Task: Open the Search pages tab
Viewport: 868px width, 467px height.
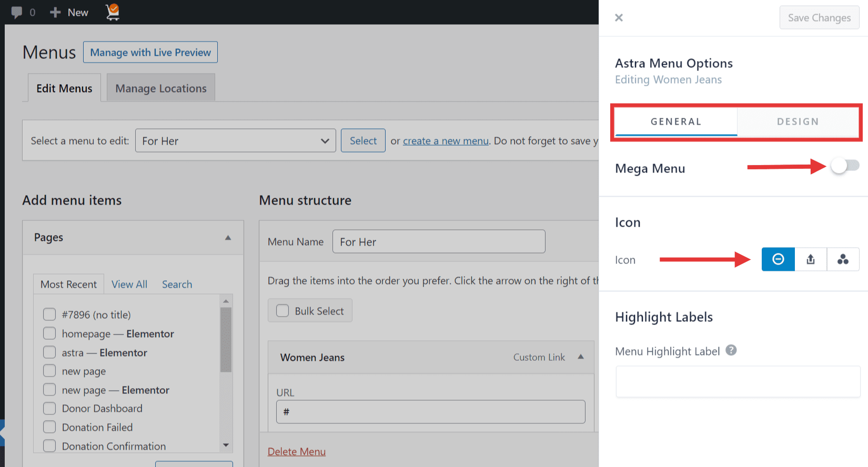Action: coord(177,284)
